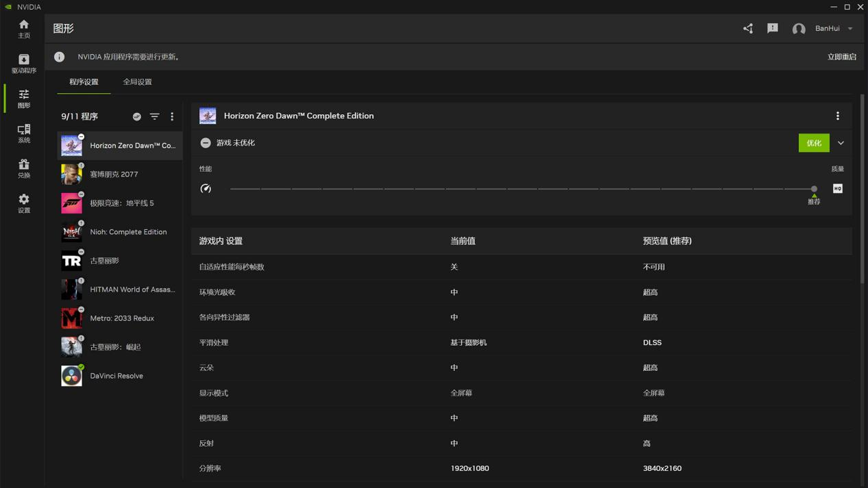Click the 平滑处理 setting row
Image resolution: width=868 pixels, height=488 pixels.
(521, 343)
